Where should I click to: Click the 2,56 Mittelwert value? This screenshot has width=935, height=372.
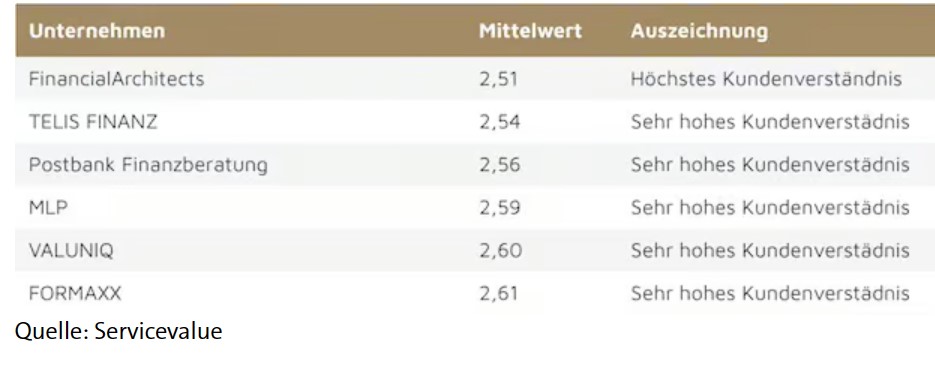(x=500, y=165)
